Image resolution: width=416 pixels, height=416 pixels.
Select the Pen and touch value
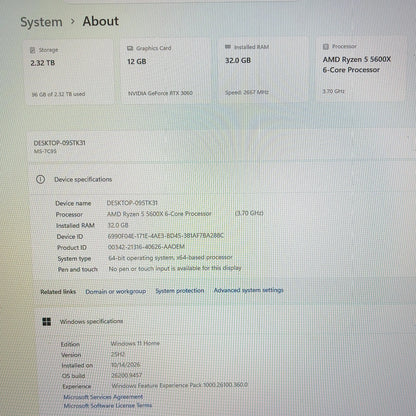175,268
